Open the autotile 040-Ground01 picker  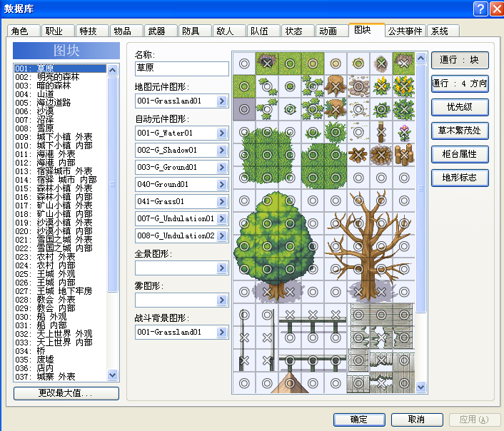click(222, 184)
